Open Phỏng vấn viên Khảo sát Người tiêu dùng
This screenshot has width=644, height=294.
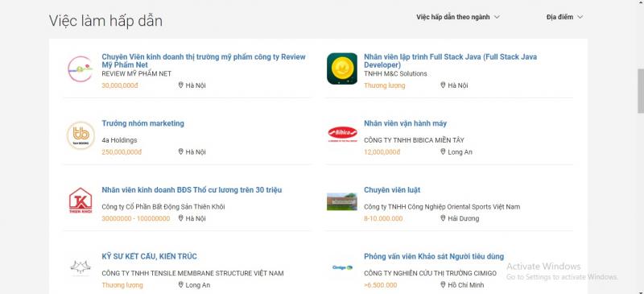point(434,257)
